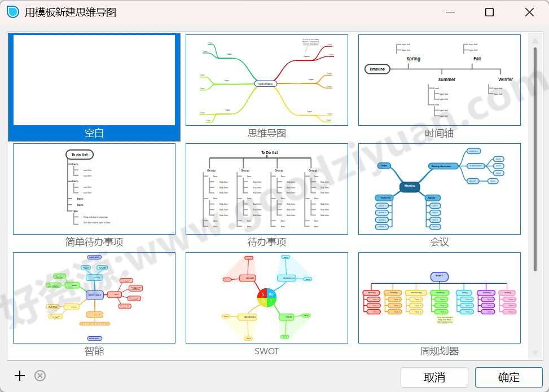Click the SWOT label below its template
The height and width of the screenshot is (392, 549).
[x=266, y=351]
